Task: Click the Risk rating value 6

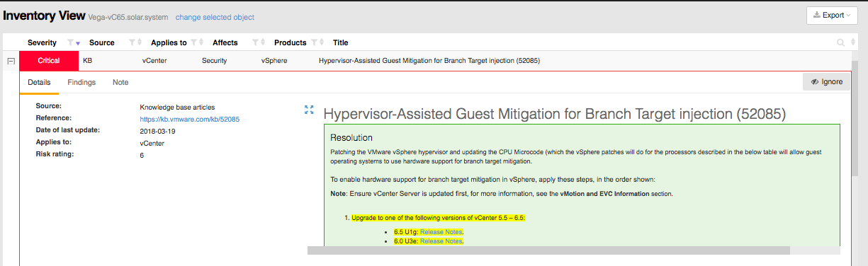Action: (x=142, y=156)
